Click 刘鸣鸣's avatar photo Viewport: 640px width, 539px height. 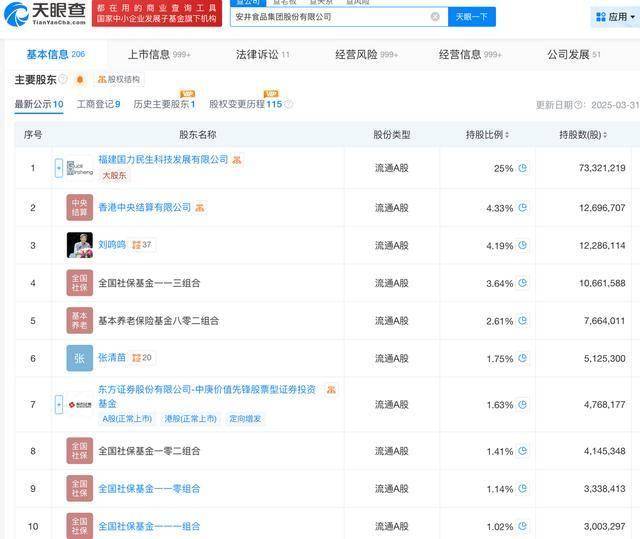(80, 245)
